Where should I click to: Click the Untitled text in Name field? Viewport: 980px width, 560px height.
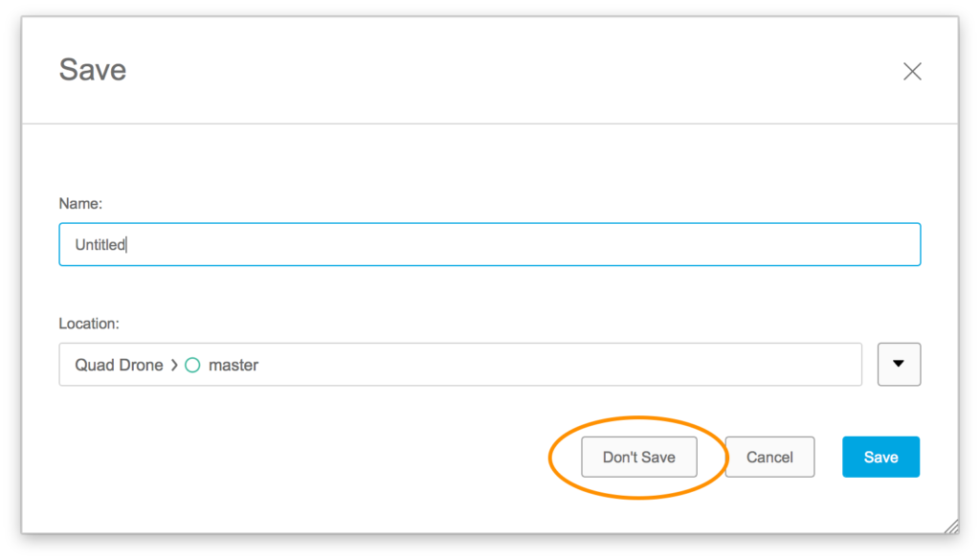pos(100,245)
